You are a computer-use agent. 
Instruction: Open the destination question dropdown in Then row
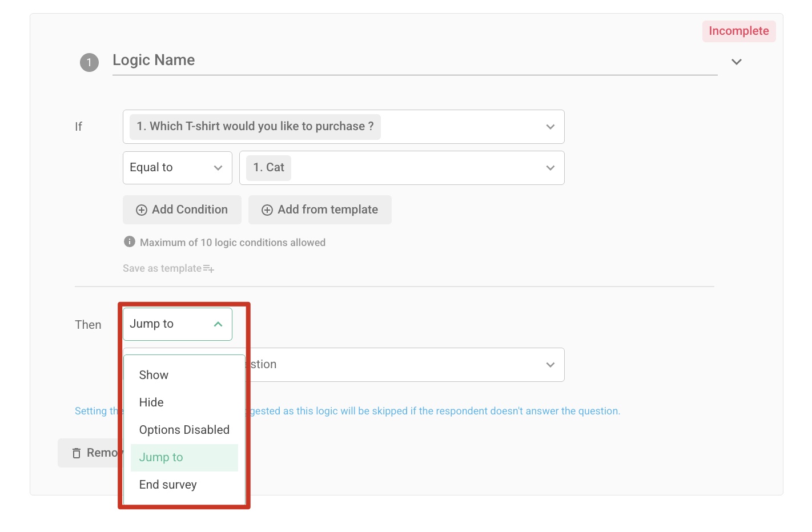pos(549,364)
